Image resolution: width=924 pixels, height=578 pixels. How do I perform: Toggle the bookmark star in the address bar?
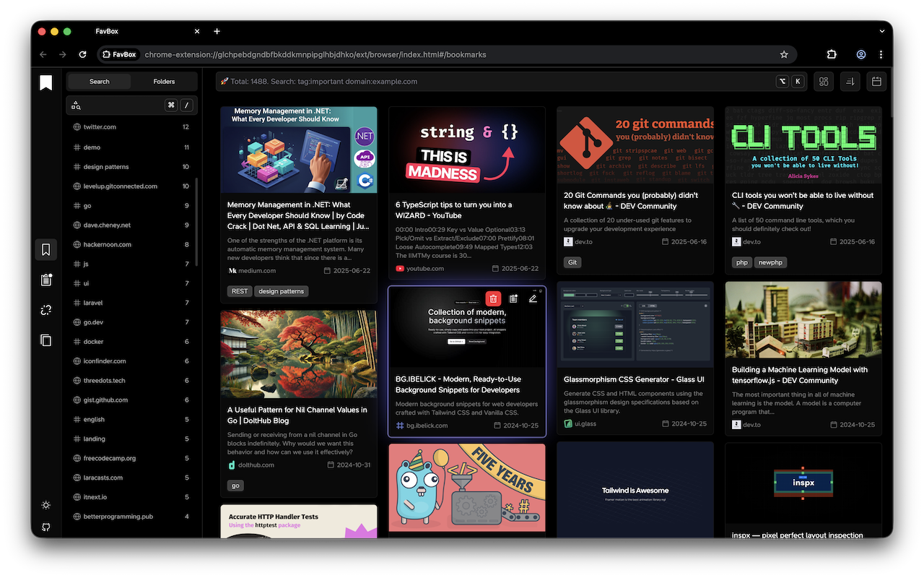785,54
